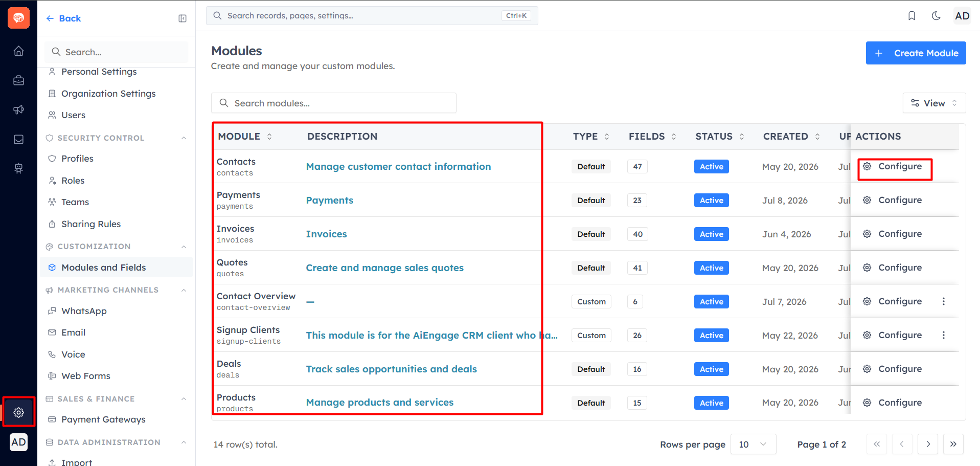Click the bookmark icon in the top bar

point(911,16)
